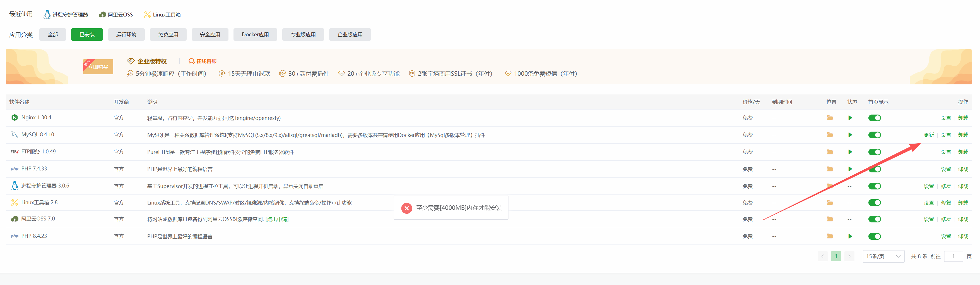Select the 已安装 category tab
The height and width of the screenshot is (285, 980).
pyautogui.click(x=87, y=34)
